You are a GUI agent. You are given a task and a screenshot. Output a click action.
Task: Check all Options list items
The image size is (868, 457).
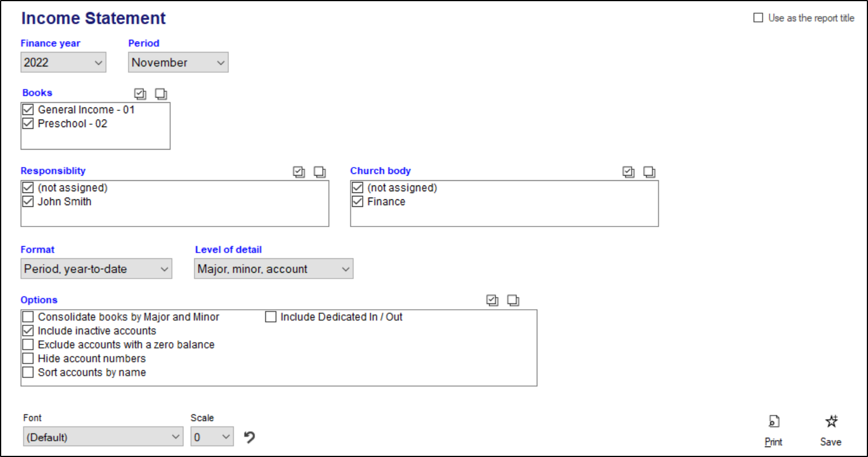[x=493, y=300]
